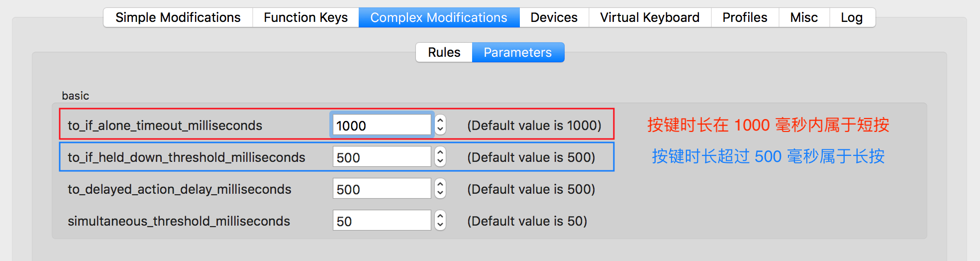
Task: Increase to_if_alone_timeout value with stepper up arrow
Action: coord(440,120)
